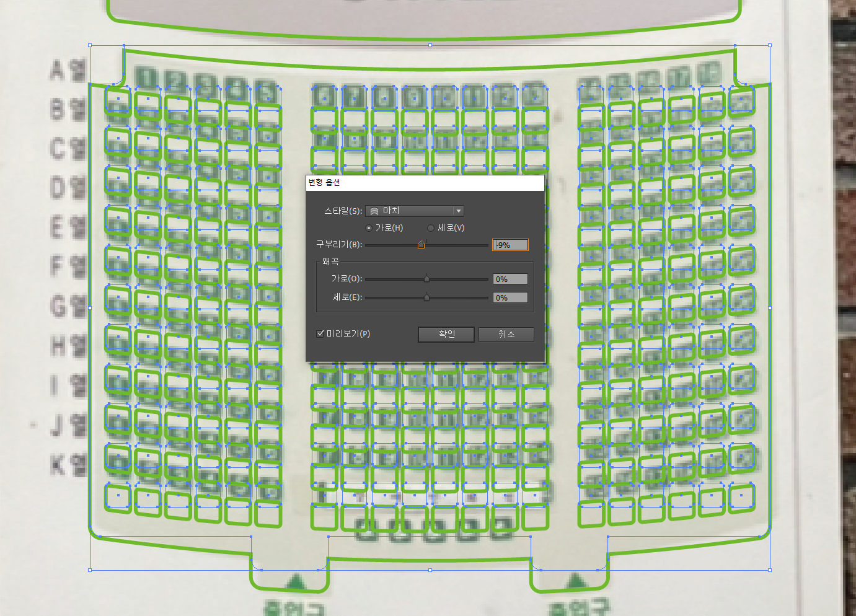Screen dimensions: 856x616
Task: Click the 왜곡 세로(E) slider handle
Action: (426, 297)
